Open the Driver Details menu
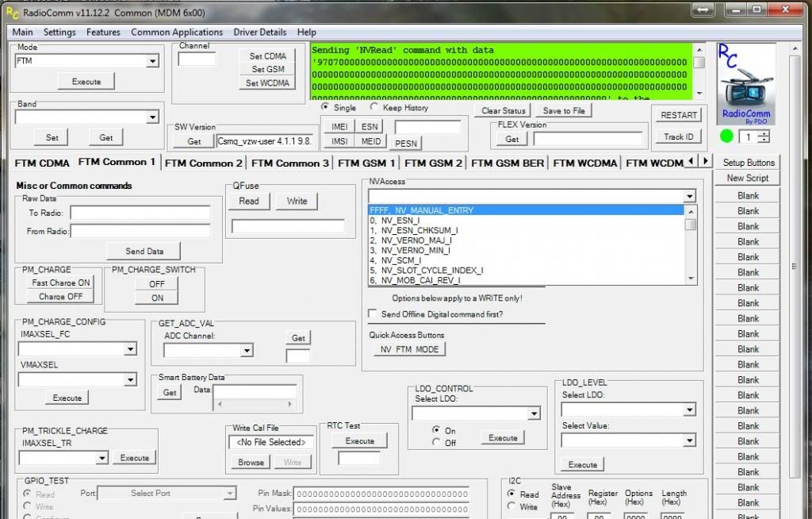 coord(260,33)
